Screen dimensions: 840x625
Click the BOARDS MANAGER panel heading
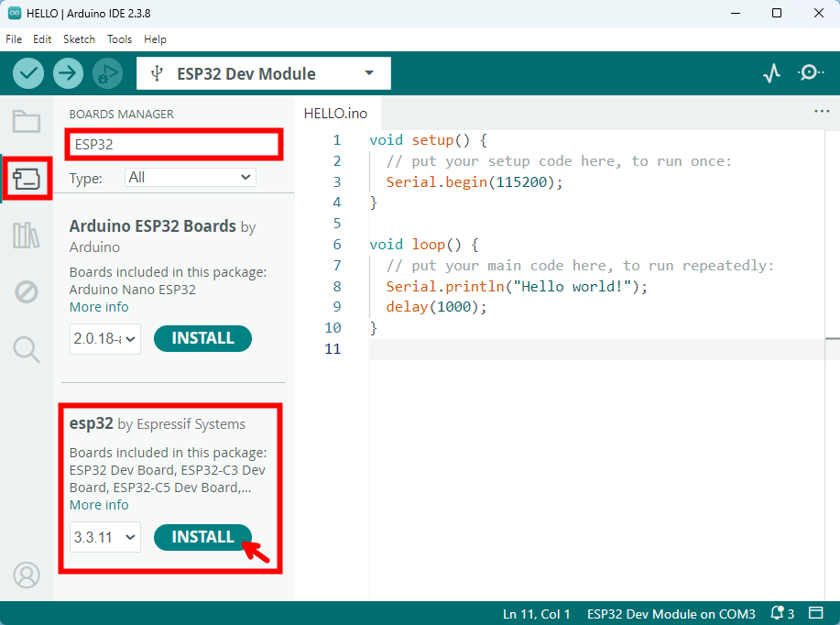coord(122,115)
